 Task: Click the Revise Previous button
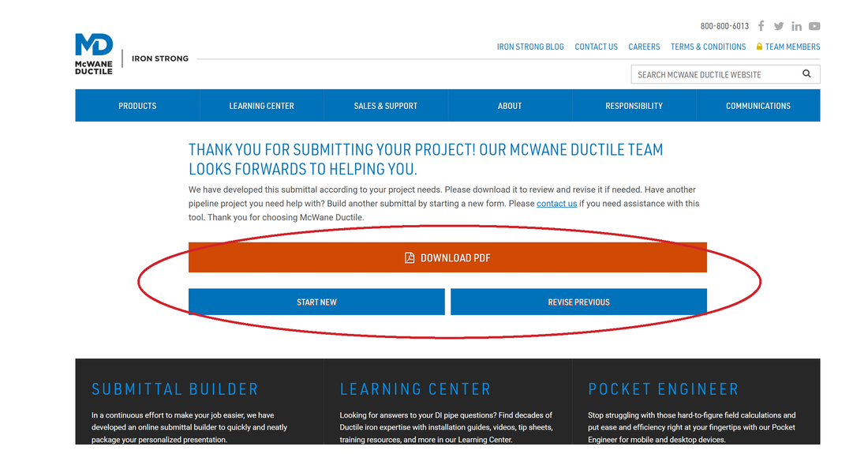pos(578,302)
